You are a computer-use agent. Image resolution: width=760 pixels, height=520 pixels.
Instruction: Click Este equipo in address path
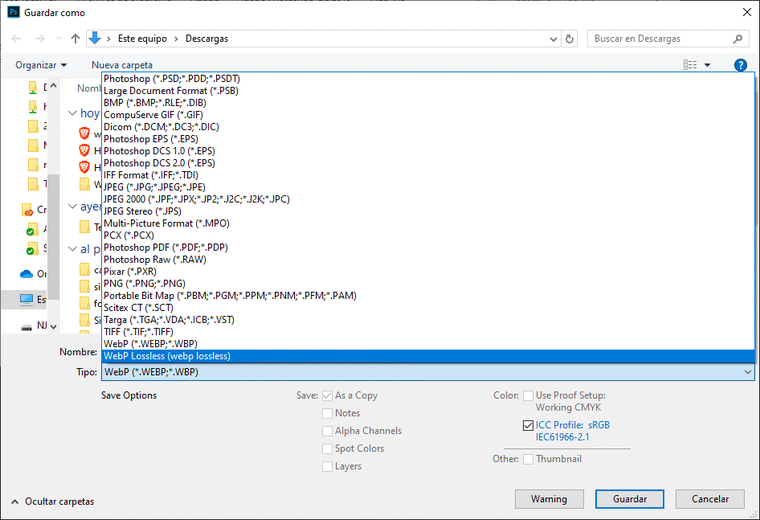pyautogui.click(x=142, y=39)
